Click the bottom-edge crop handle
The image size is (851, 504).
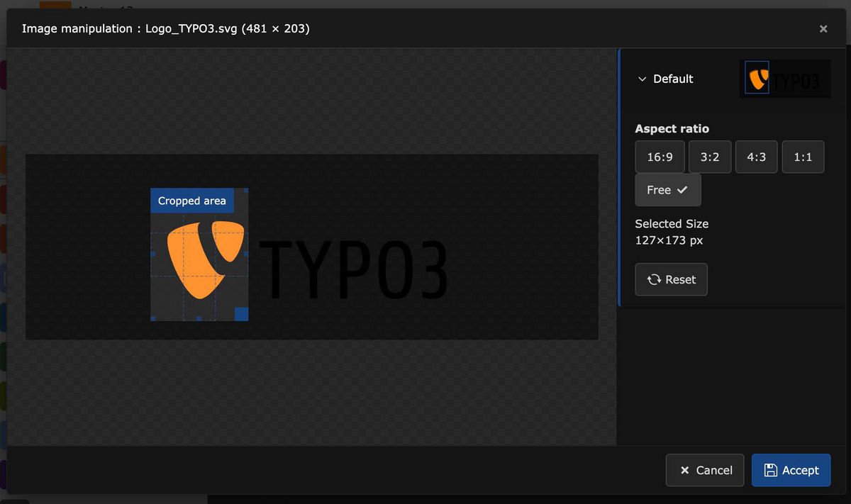[x=199, y=319]
